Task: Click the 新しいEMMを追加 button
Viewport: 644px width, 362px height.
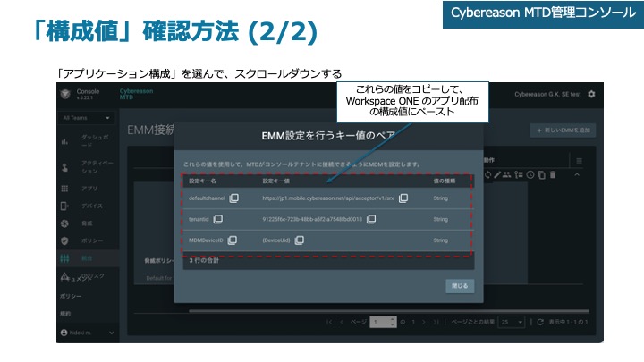Action: 563,130
